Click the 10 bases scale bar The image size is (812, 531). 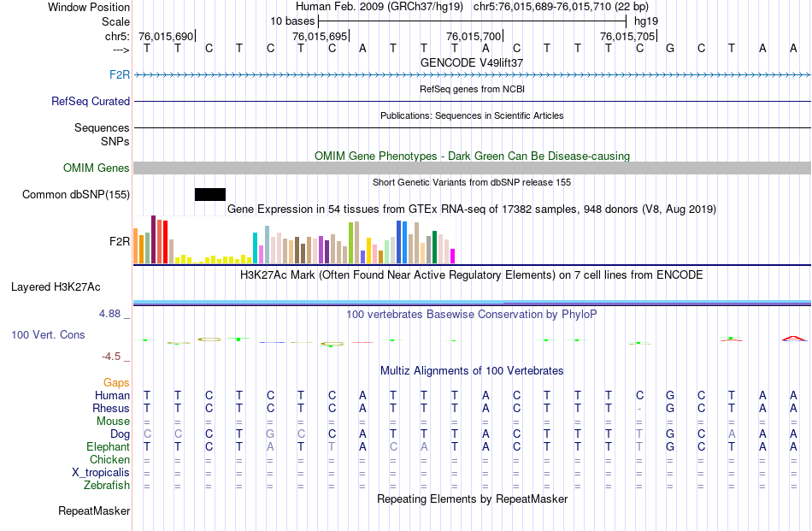473,21
